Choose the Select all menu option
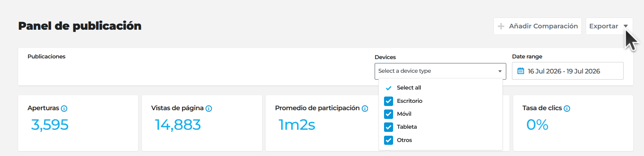This screenshot has width=644, height=156. 441,88
